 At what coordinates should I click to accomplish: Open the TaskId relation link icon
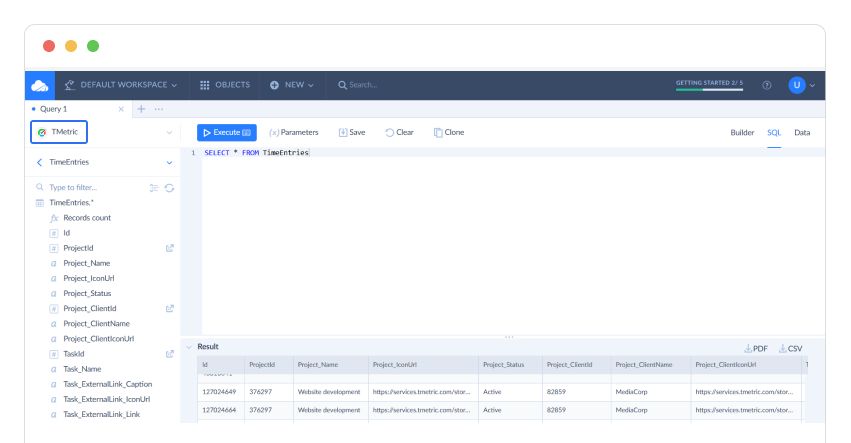169,354
